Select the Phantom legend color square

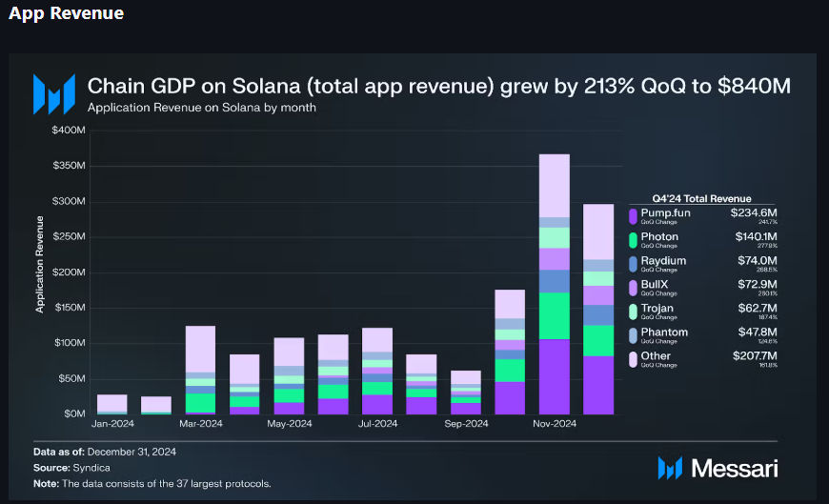pyautogui.click(x=633, y=334)
